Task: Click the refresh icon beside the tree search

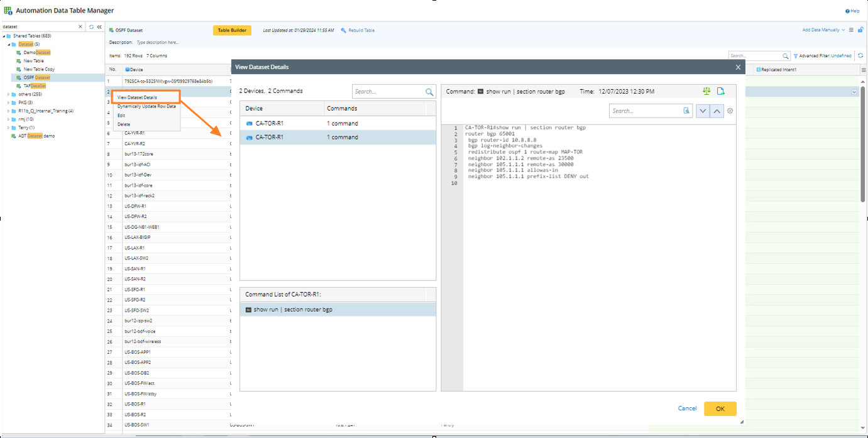Action: (92, 27)
